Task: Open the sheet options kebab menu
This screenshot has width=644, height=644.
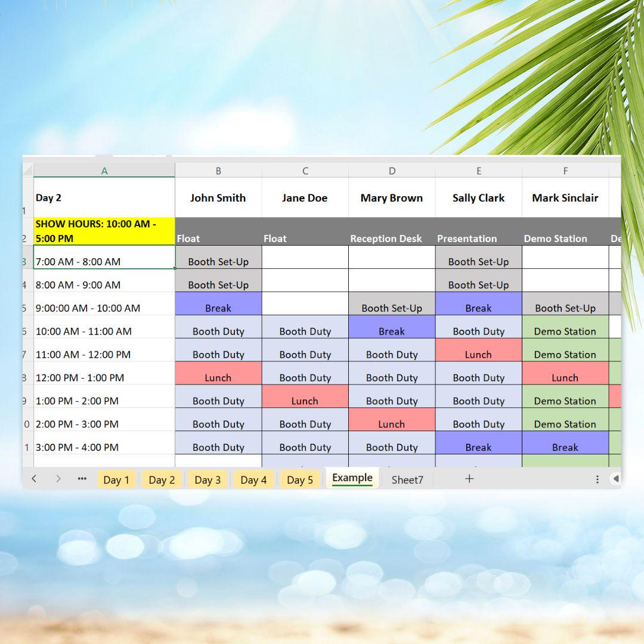Action: tap(597, 479)
